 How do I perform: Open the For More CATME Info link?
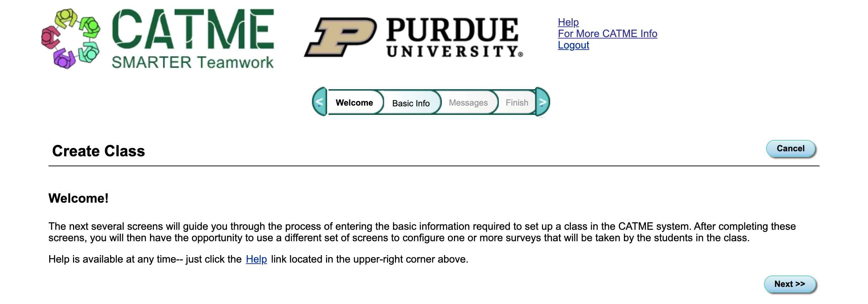[607, 34]
